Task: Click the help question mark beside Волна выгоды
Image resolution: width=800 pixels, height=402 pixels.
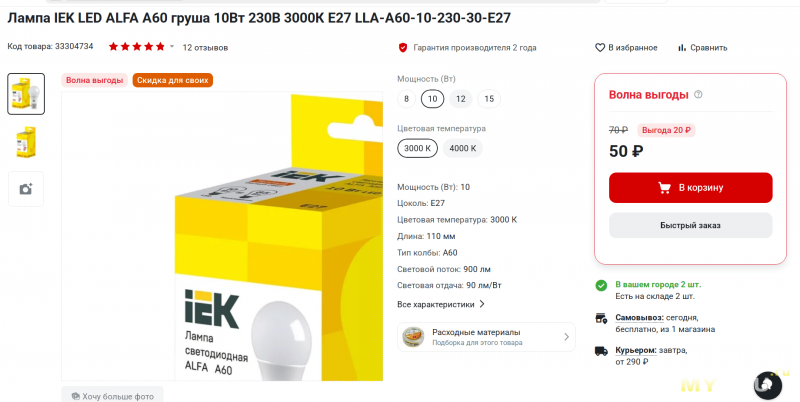Action: tap(698, 94)
